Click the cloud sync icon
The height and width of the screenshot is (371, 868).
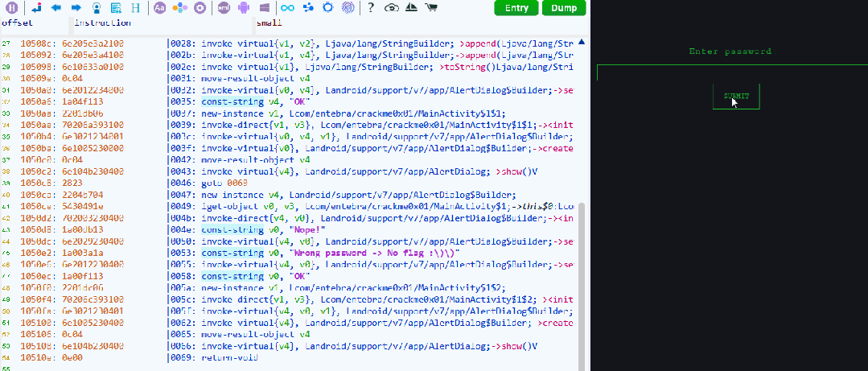[x=392, y=8]
